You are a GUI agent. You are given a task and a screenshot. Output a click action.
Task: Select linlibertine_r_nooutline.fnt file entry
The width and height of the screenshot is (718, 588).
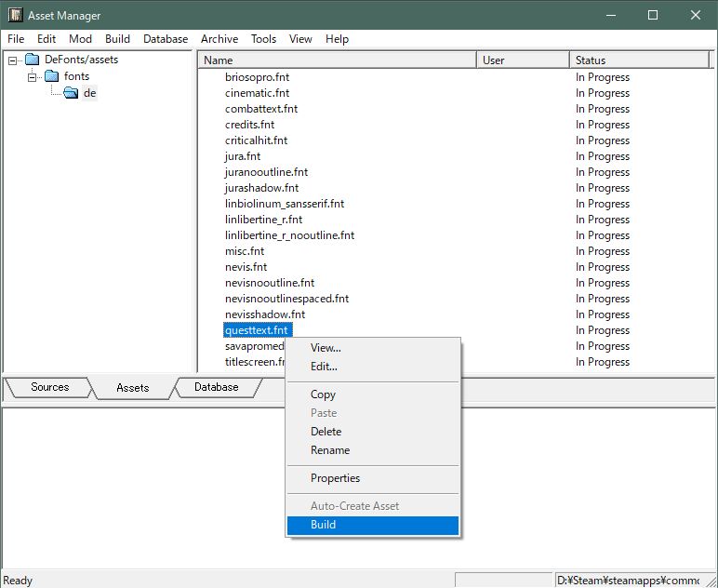(x=289, y=235)
